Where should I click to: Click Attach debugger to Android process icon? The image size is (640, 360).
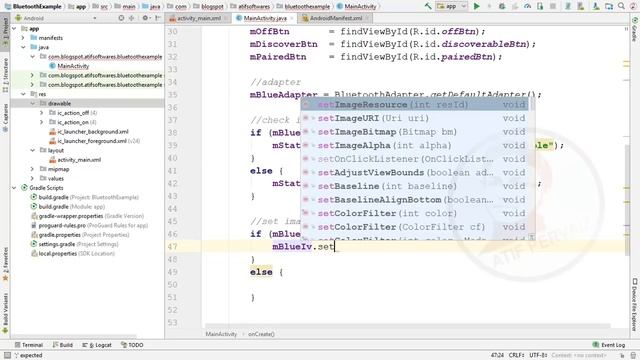click(x=540, y=6)
